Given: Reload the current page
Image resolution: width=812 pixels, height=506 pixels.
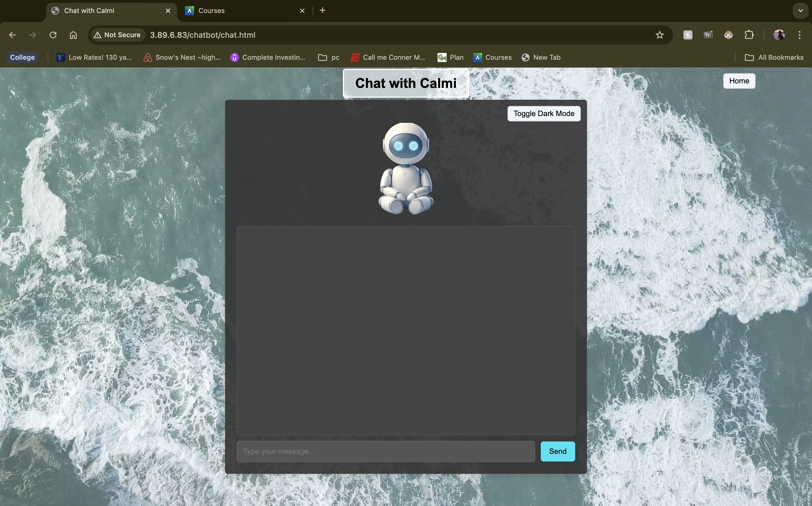Looking at the screenshot, I should (53, 35).
